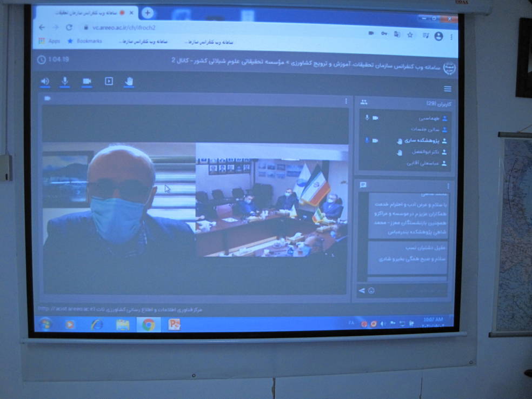Mute the conference speaker audio
Image resolution: width=532 pixels, height=399 pixels.
click(45, 82)
